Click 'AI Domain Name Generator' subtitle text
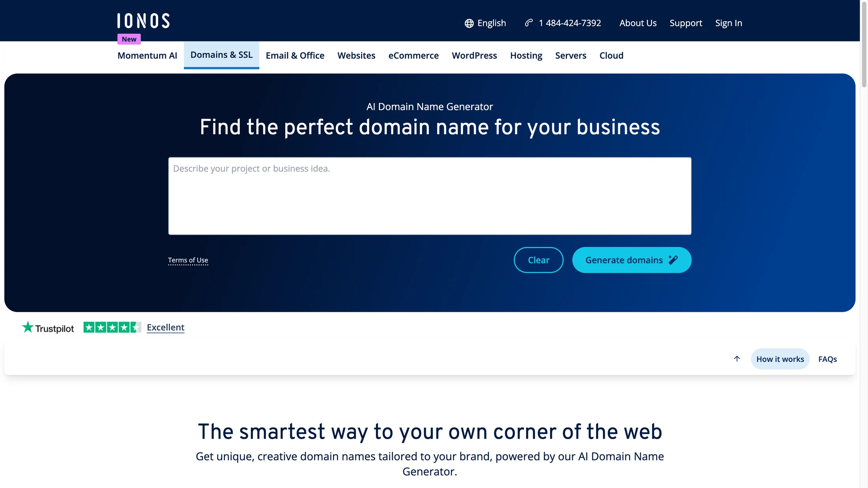868x488 pixels. (x=430, y=106)
